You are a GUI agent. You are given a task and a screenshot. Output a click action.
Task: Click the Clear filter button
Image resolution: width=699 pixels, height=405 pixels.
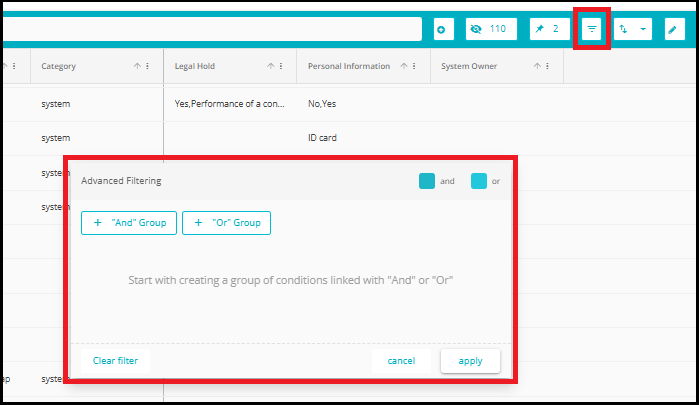115,360
